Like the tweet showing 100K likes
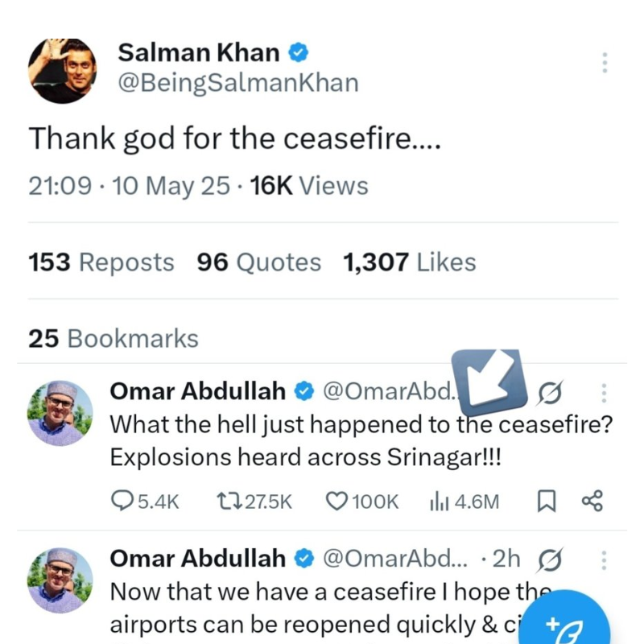 click(x=336, y=502)
